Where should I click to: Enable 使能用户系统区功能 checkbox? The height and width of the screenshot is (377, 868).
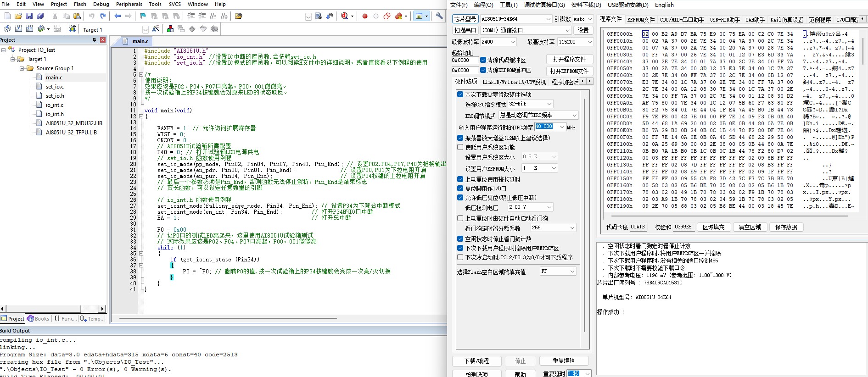click(x=460, y=147)
